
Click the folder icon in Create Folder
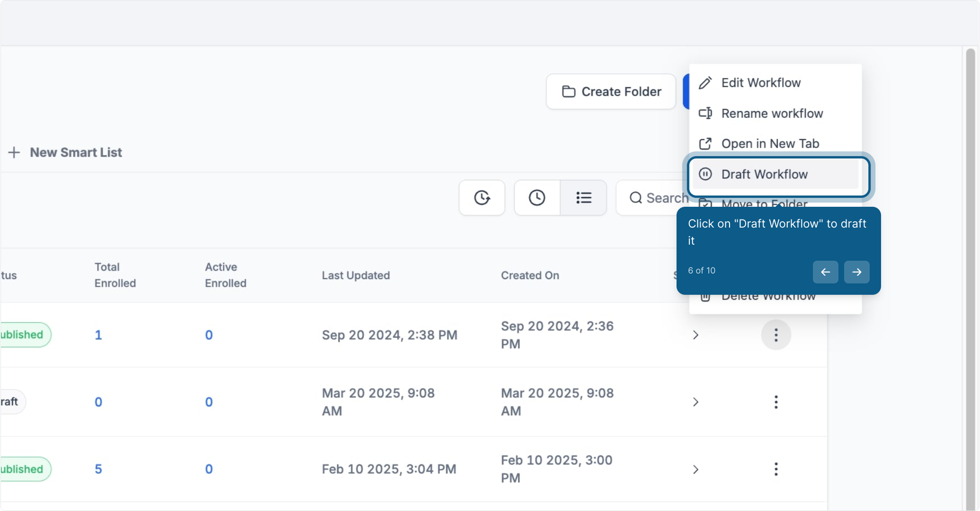[569, 91]
